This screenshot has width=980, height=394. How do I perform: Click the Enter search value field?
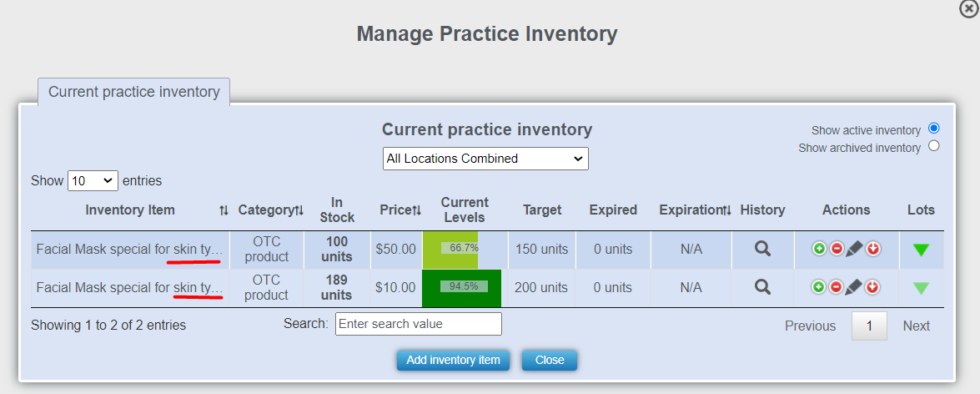point(418,324)
